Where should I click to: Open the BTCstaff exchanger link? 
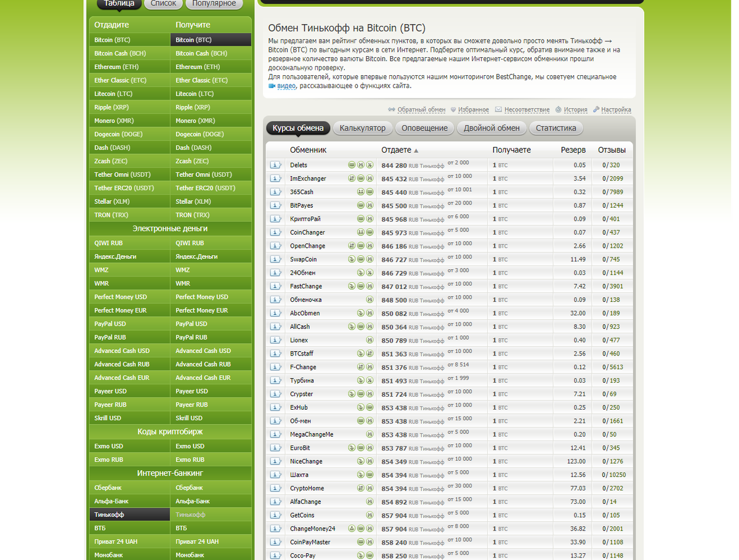302,354
